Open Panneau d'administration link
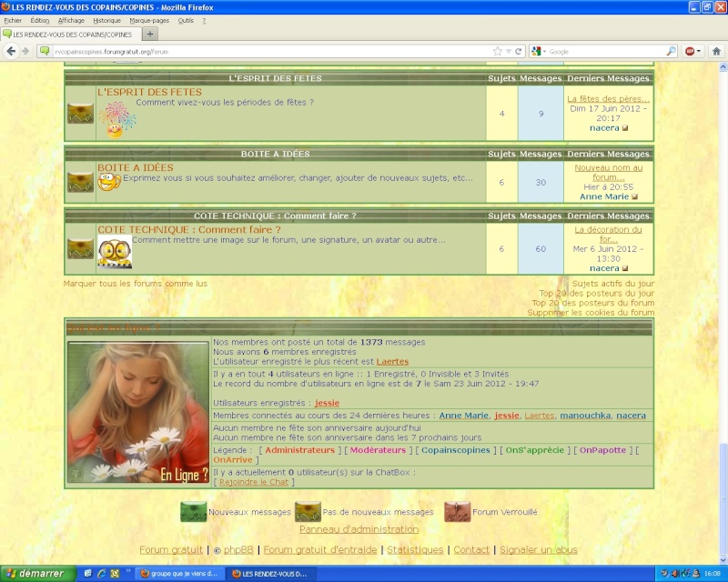The height and width of the screenshot is (582, 728). (359, 529)
